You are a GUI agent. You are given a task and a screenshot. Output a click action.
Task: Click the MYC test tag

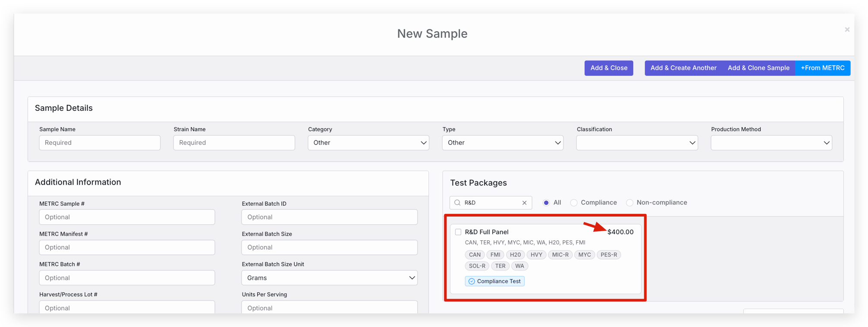pyautogui.click(x=584, y=255)
